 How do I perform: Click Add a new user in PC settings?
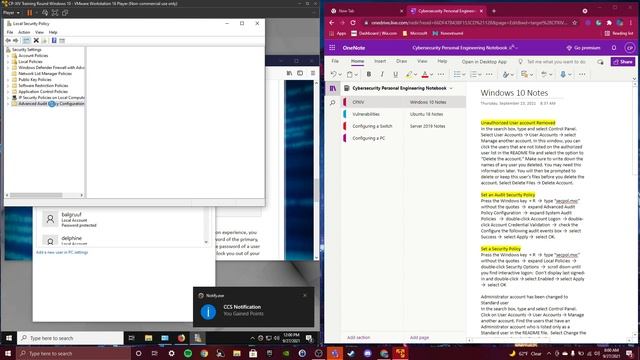click(62, 252)
